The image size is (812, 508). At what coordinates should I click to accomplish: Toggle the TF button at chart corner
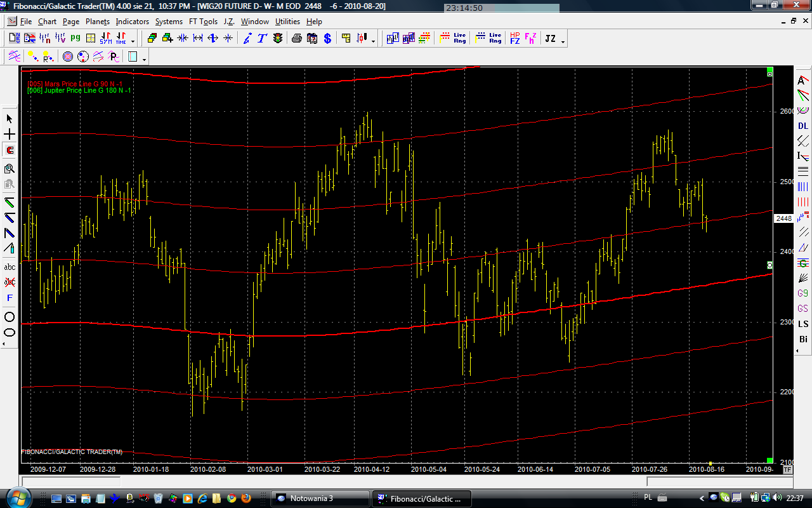pos(787,470)
